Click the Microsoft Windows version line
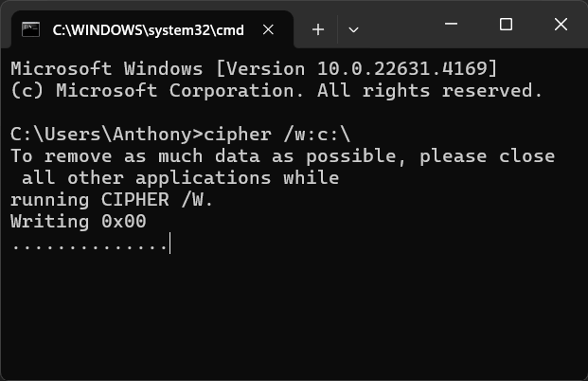Image resolution: width=588 pixels, height=381 pixels. 254,68
